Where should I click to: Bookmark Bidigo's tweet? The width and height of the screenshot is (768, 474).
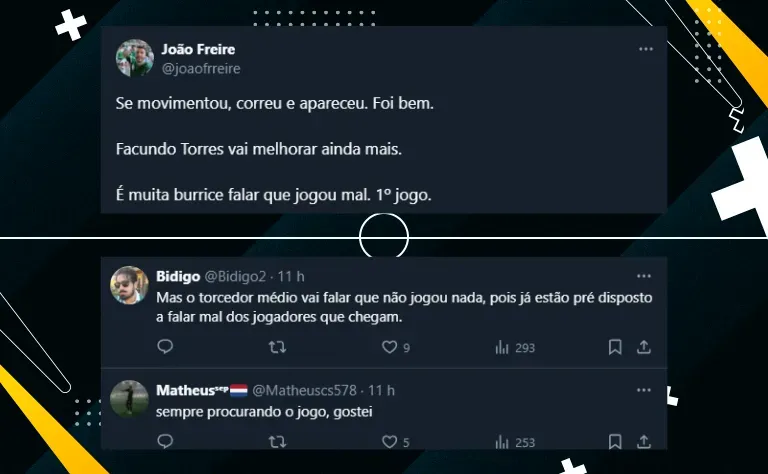615,347
